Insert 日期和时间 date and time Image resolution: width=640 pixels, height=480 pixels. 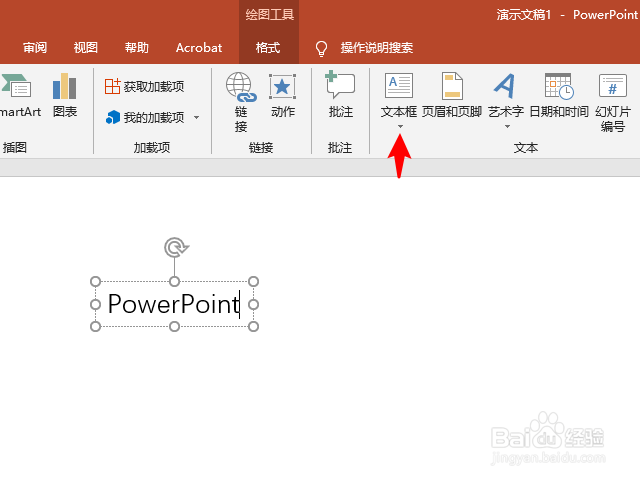[x=559, y=96]
